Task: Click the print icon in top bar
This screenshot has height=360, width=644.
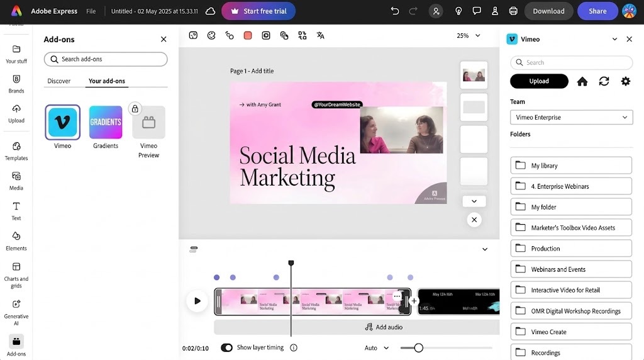Action: (x=513, y=11)
